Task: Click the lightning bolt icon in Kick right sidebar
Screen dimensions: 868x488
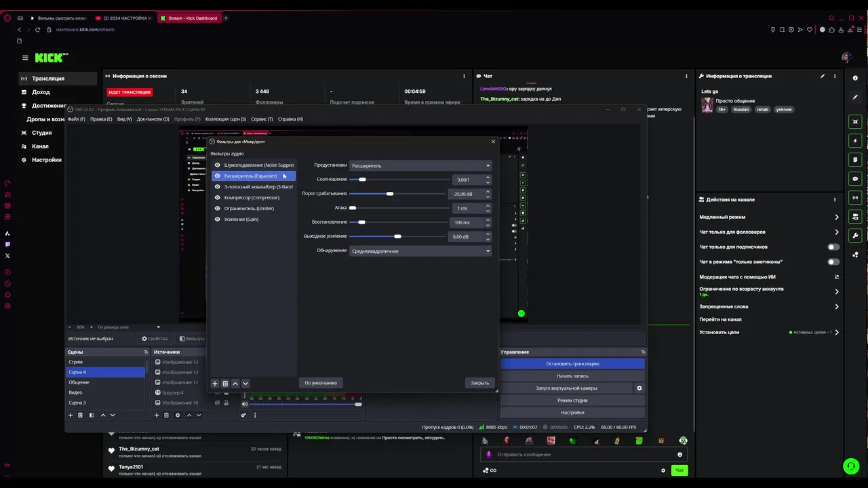Action: point(855,141)
